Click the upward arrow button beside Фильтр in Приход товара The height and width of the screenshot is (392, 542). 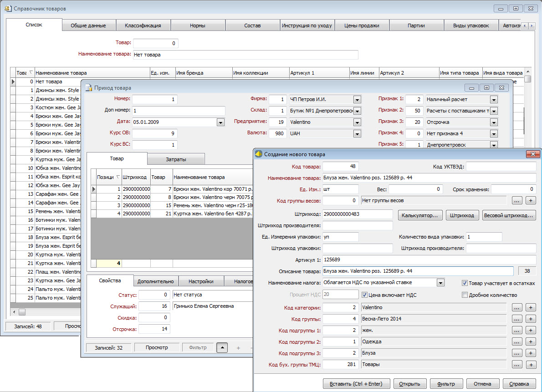tap(222, 348)
